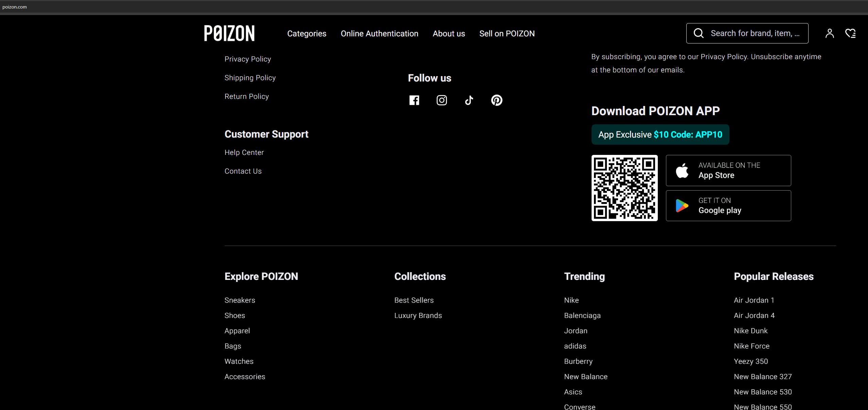The width and height of the screenshot is (868, 410).
Task: Download from the App Store button
Action: [x=728, y=171]
